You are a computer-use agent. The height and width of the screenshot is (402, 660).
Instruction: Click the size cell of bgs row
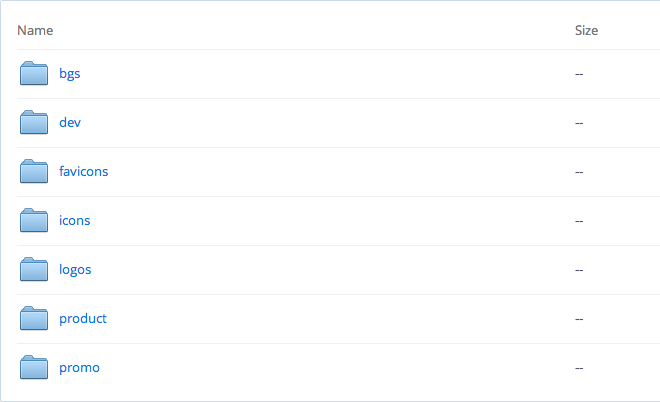579,74
